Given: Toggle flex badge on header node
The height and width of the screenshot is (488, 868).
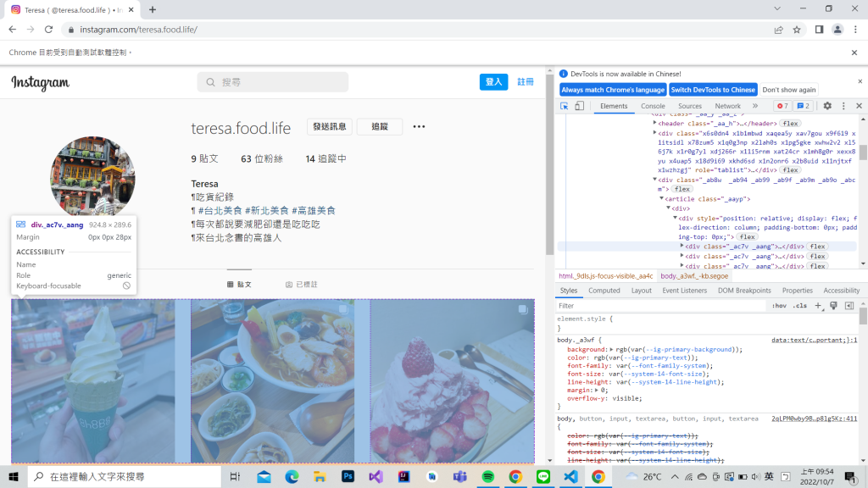Looking at the screenshot, I should point(791,124).
